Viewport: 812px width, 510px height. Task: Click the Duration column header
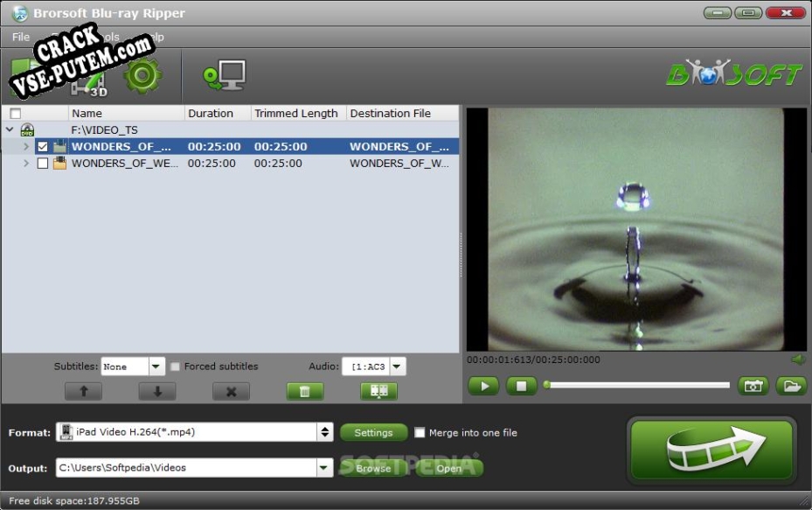211,113
